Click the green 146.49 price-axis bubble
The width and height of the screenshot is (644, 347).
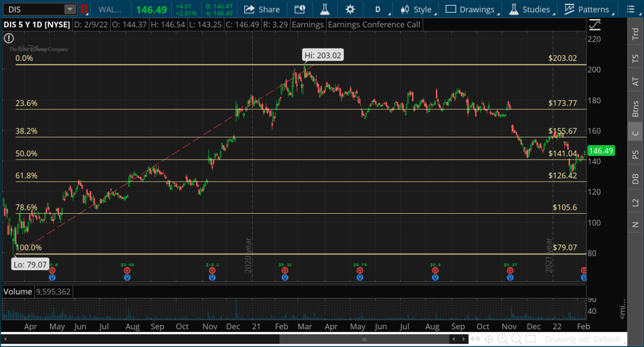602,151
